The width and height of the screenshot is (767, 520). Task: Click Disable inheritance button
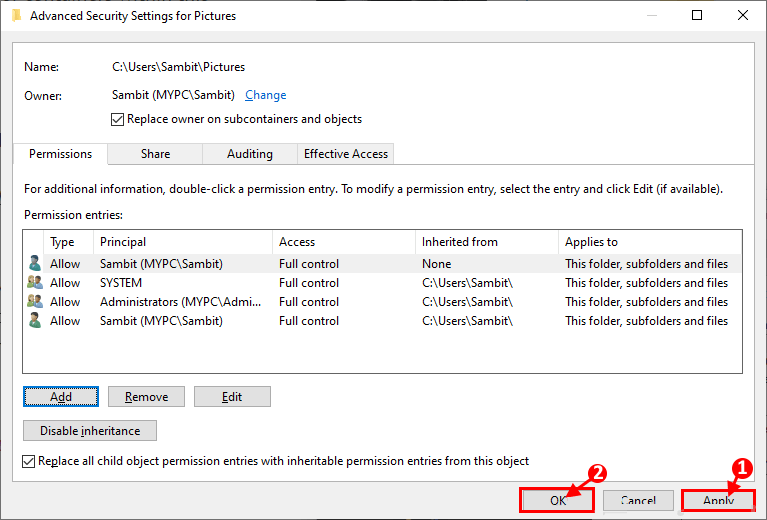[x=90, y=430]
